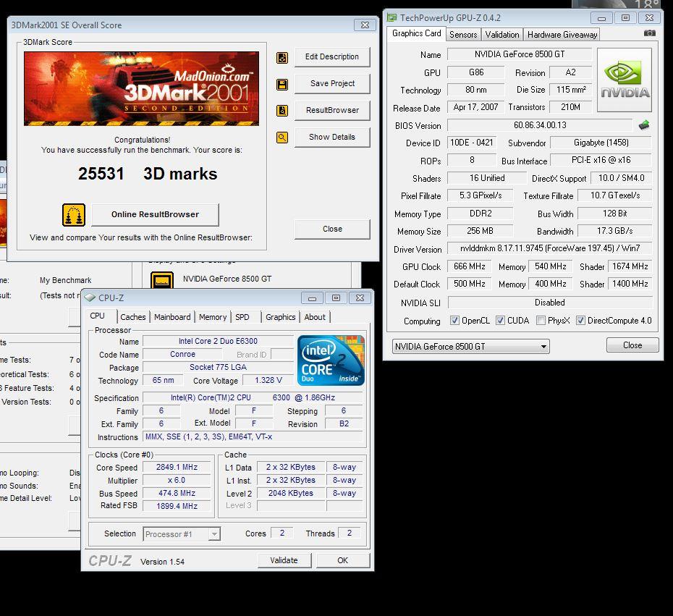This screenshot has height=616, width=673.
Task: Select the Graphics Card tab
Action: coord(416,33)
